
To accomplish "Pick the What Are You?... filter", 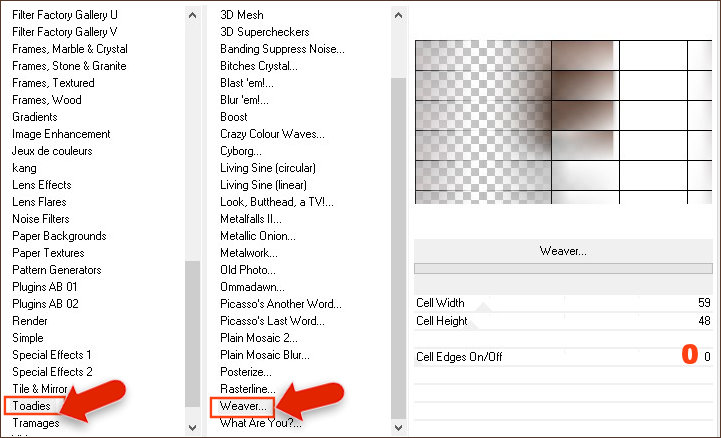I will tap(258, 423).
